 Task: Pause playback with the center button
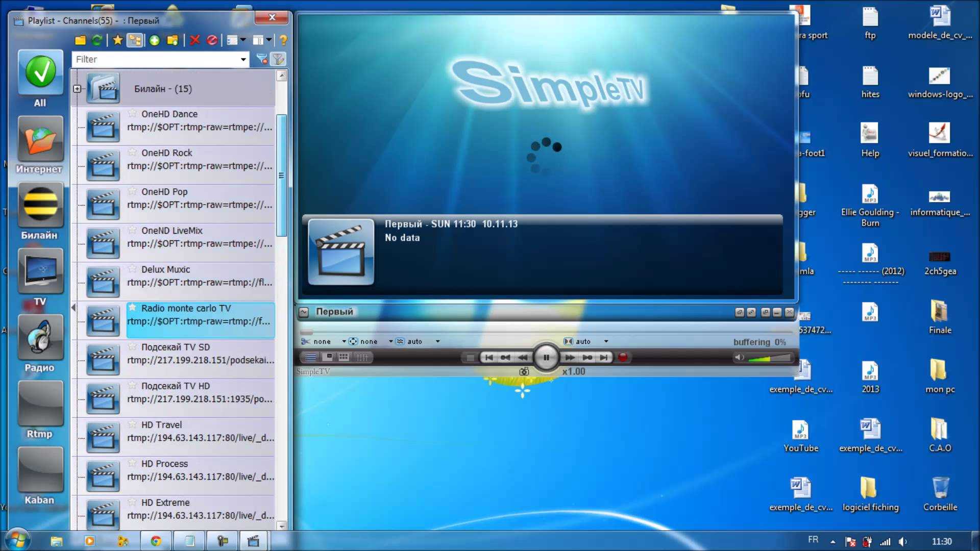pos(546,357)
